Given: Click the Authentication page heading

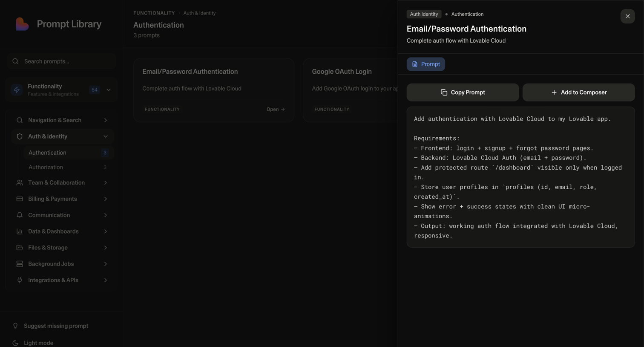Looking at the screenshot, I should coord(158,25).
